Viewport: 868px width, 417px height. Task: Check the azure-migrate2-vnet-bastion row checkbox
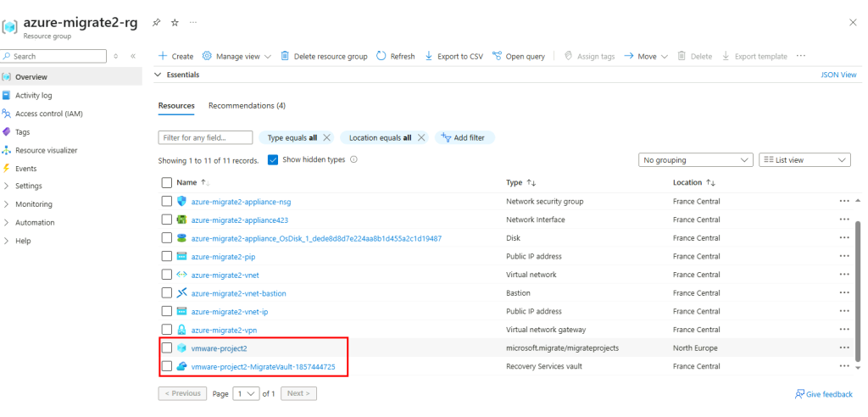167,292
